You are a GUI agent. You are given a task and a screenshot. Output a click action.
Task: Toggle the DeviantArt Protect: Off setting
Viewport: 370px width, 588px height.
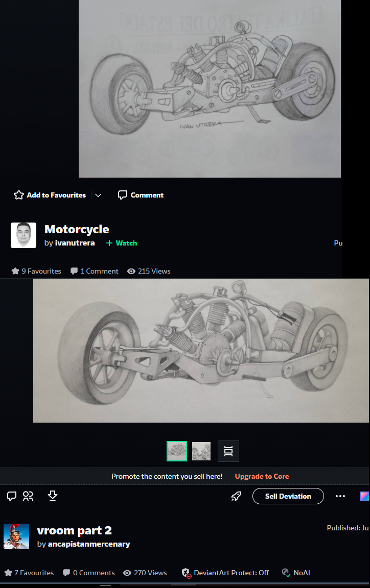[x=225, y=573]
